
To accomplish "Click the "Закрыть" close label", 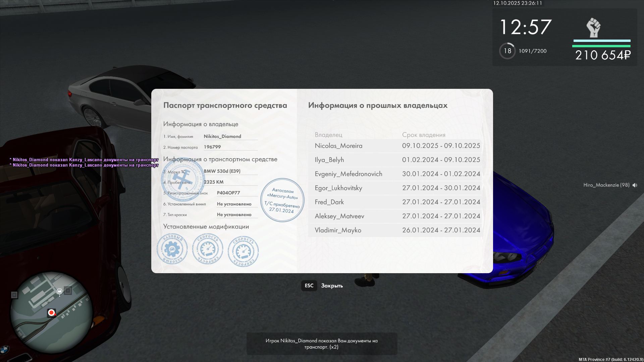I will coord(332,286).
